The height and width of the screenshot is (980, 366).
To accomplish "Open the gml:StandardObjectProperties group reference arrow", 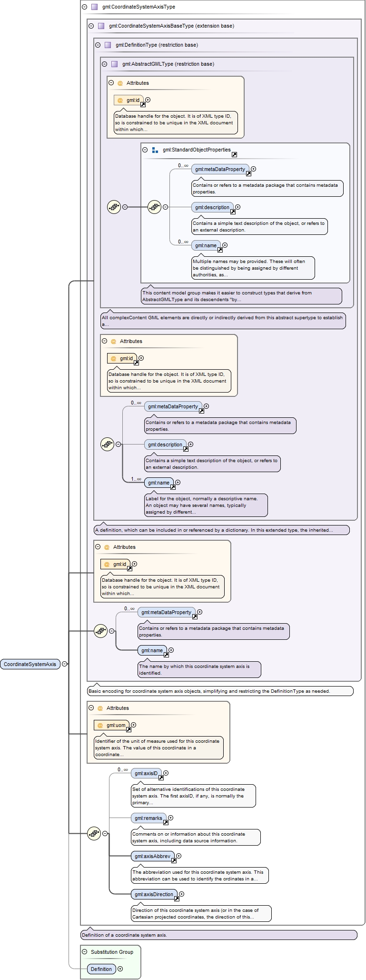I will [234, 154].
